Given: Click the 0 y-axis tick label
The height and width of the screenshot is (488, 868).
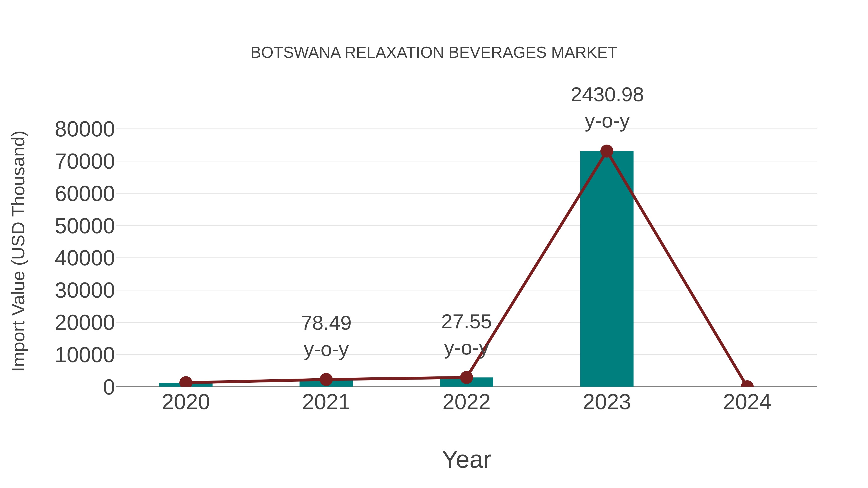Looking at the screenshot, I should pos(109,387).
